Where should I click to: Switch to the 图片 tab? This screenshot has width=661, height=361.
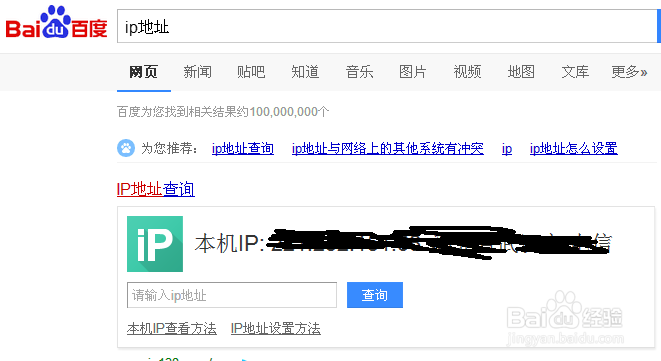(x=413, y=72)
